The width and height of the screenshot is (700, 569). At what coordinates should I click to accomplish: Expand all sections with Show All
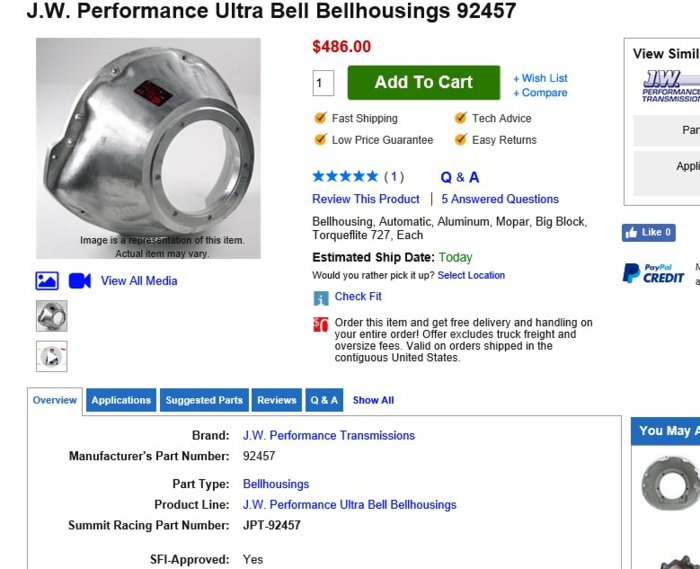coord(373,400)
